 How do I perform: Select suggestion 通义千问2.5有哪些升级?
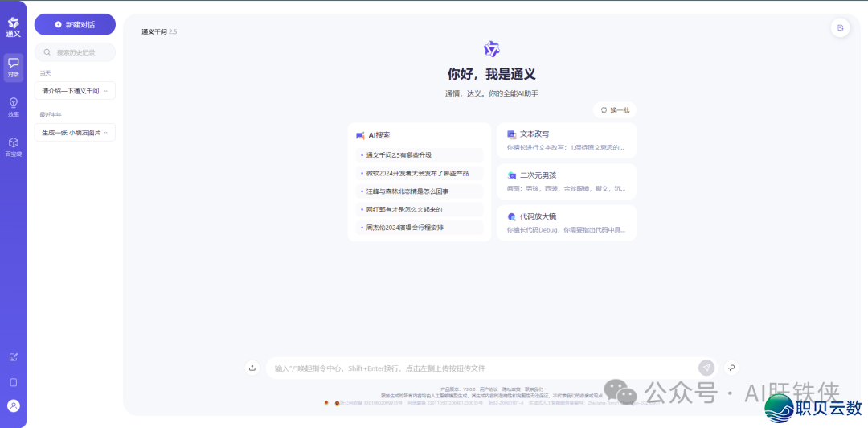(x=419, y=155)
